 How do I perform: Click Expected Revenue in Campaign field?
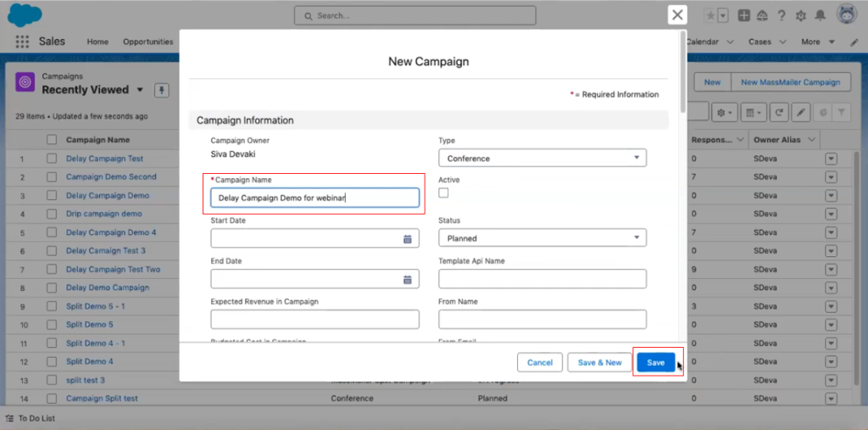click(314, 319)
